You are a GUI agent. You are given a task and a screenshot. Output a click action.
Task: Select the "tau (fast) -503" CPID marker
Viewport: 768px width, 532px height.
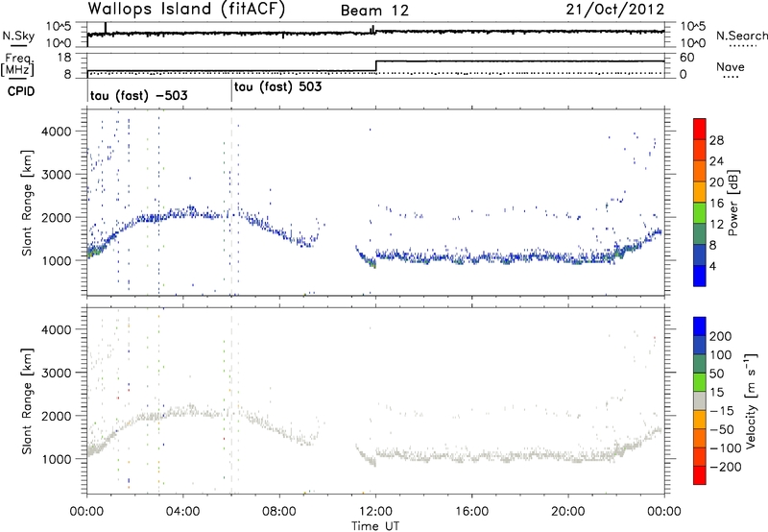pyautogui.click(x=138, y=95)
